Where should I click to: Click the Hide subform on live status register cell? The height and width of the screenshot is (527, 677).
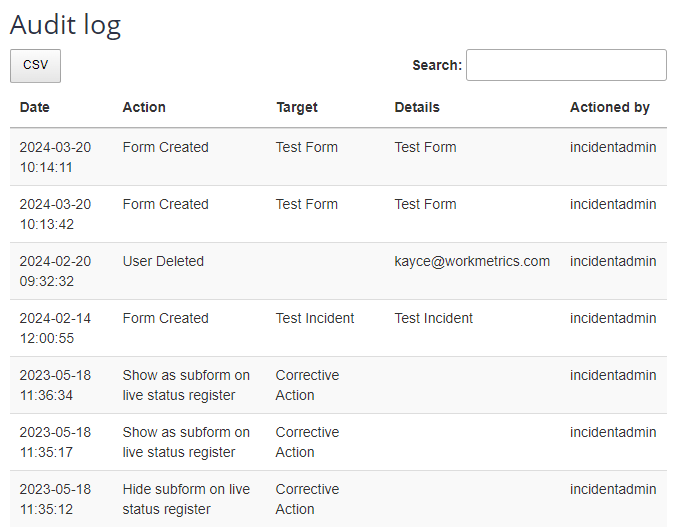point(186,499)
